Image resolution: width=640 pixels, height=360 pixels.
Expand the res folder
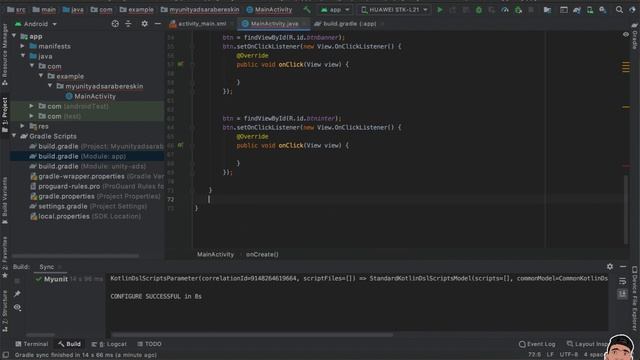[23, 126]
